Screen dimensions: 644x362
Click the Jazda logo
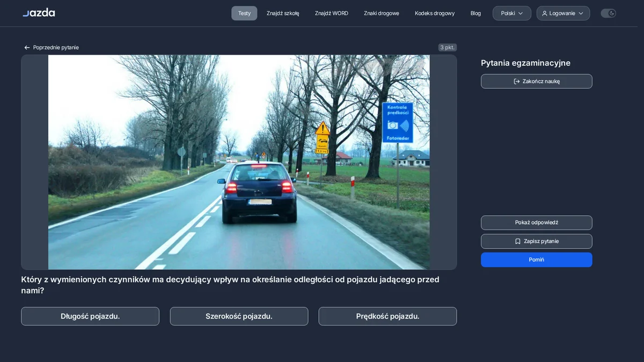(x=39, y=13)
